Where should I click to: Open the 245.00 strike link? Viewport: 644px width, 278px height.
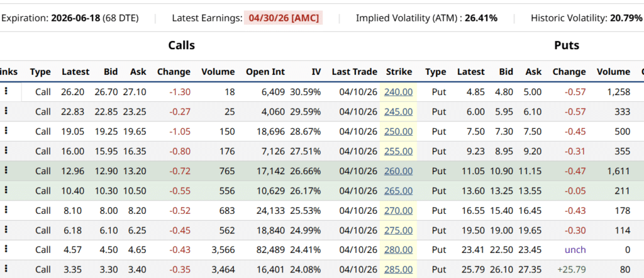pyautogui.click(x=398, y=112)
